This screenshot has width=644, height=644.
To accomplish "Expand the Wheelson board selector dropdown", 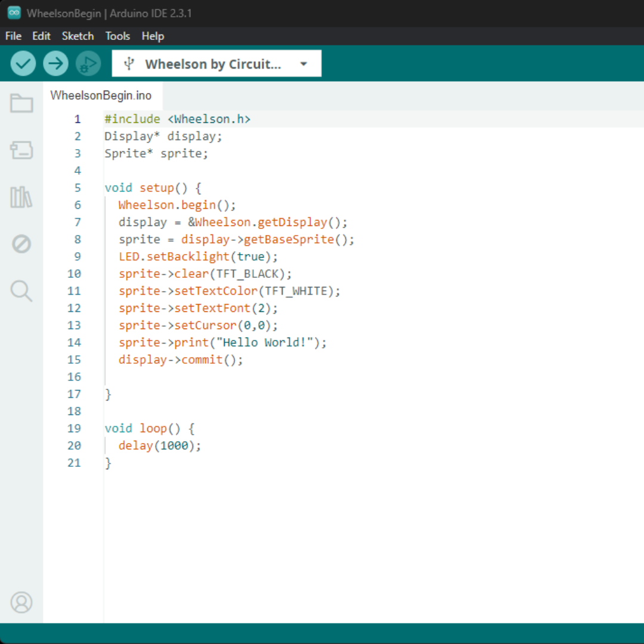I will pos(213,64).
